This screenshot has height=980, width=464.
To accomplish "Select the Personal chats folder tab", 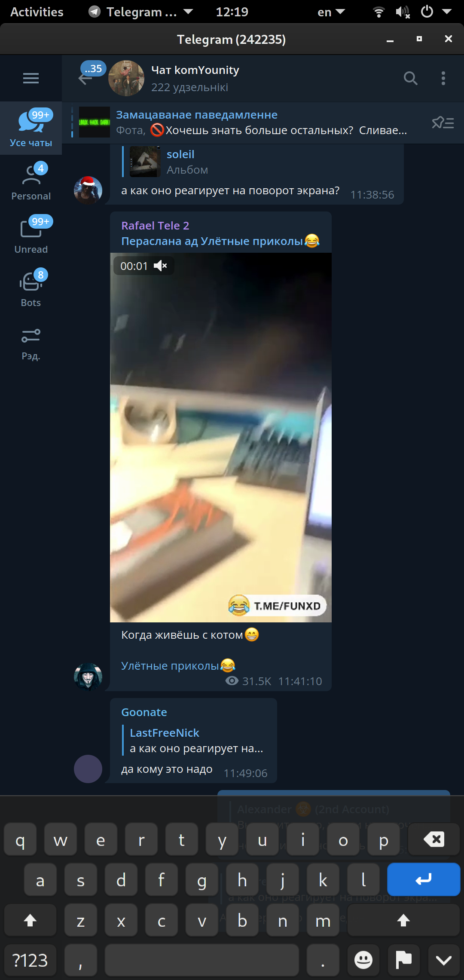I will click(x=31, y=181).
